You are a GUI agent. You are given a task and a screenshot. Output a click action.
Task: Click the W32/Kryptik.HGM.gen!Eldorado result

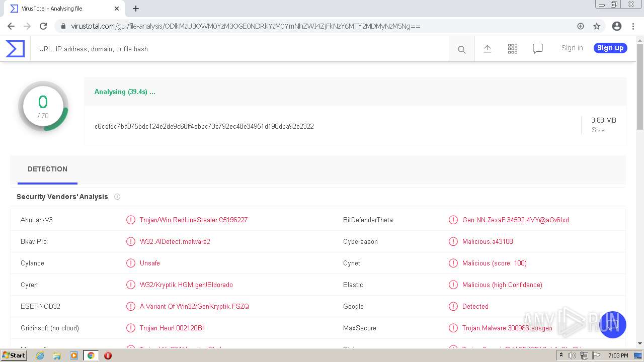click(x=186, y=285)
